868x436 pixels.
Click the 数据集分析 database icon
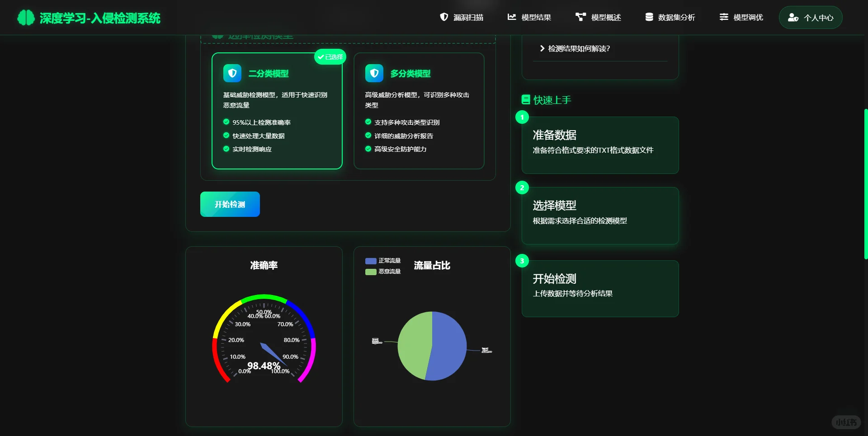649,17
